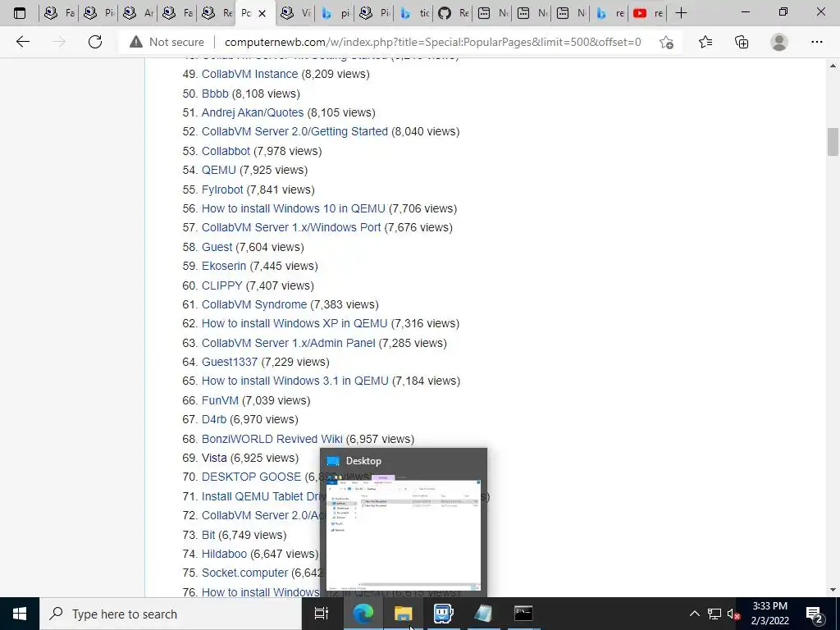Image resolution: width=840 pixels, height=630 pixels.
Task: Open the Vista link
Action: click(x=214, y=458)
